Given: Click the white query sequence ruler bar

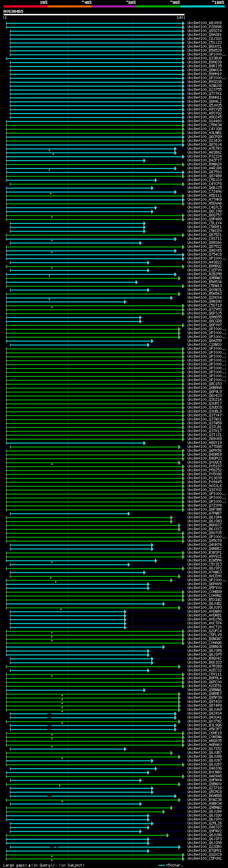Looking at the screenshot, I should 94,15.
